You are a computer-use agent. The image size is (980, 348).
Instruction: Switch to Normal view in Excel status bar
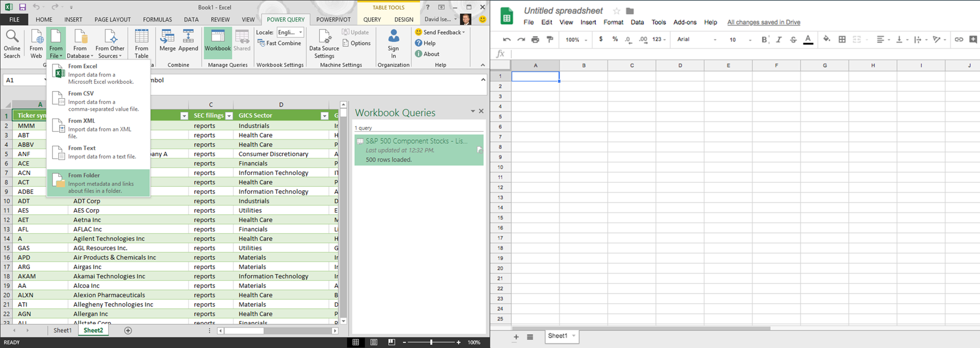click(355, 343)
